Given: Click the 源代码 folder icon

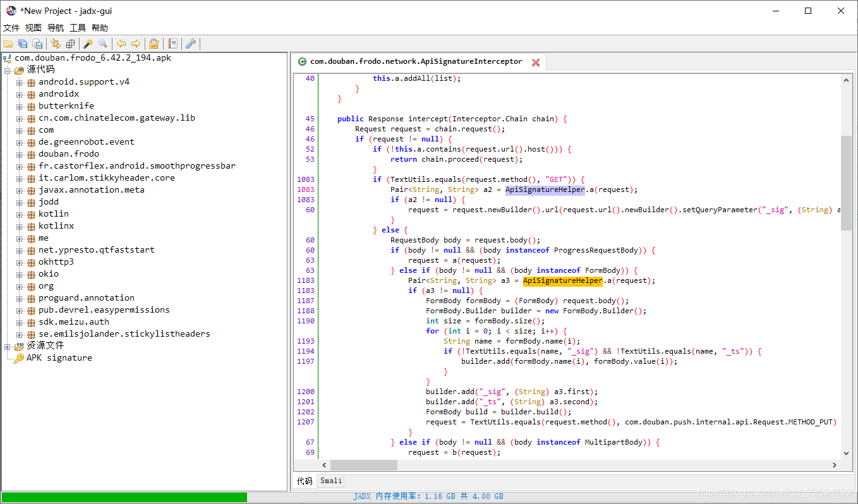Looking at the screenshot, I should tap(19, 70).
